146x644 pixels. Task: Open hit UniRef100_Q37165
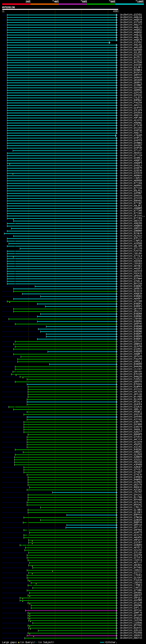(131, 22)
